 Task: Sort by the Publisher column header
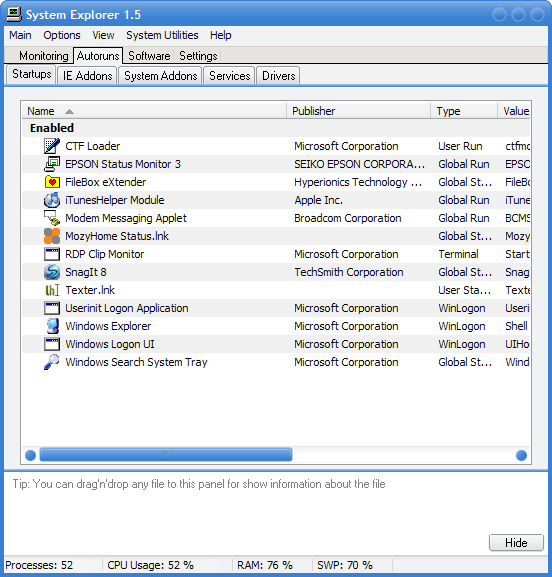[x=358, y=111]
